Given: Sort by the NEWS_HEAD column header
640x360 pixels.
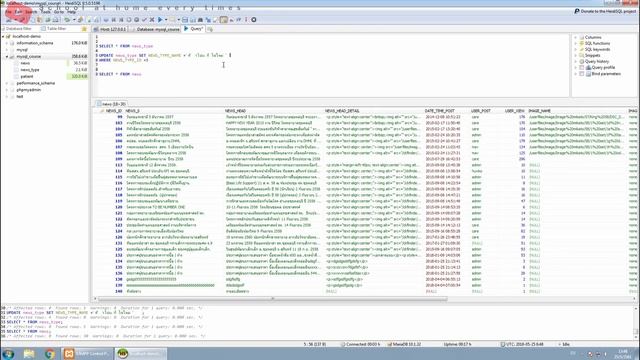Looking at the screenshot, I should tap(236, 111).
